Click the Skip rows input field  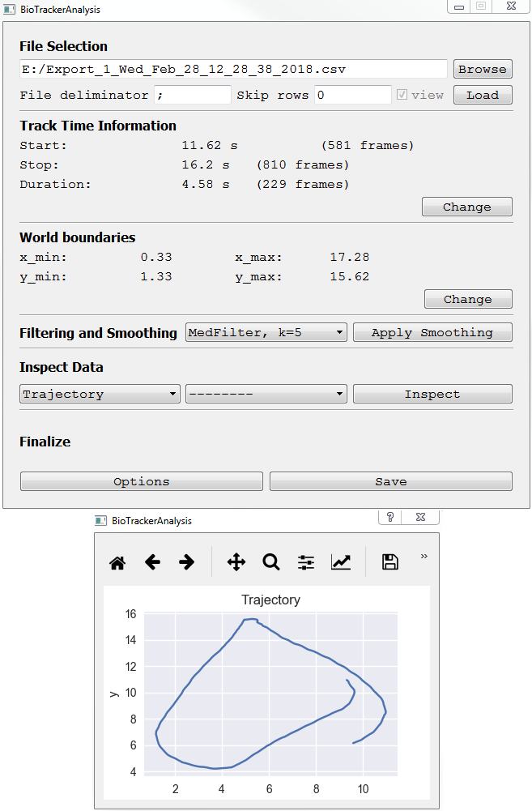pos(352,95)
